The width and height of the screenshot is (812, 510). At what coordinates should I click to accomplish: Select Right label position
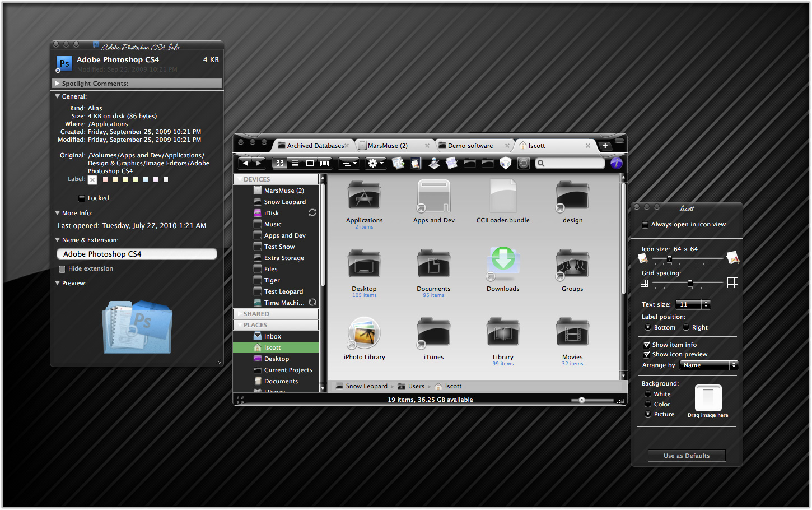point(686,327)
